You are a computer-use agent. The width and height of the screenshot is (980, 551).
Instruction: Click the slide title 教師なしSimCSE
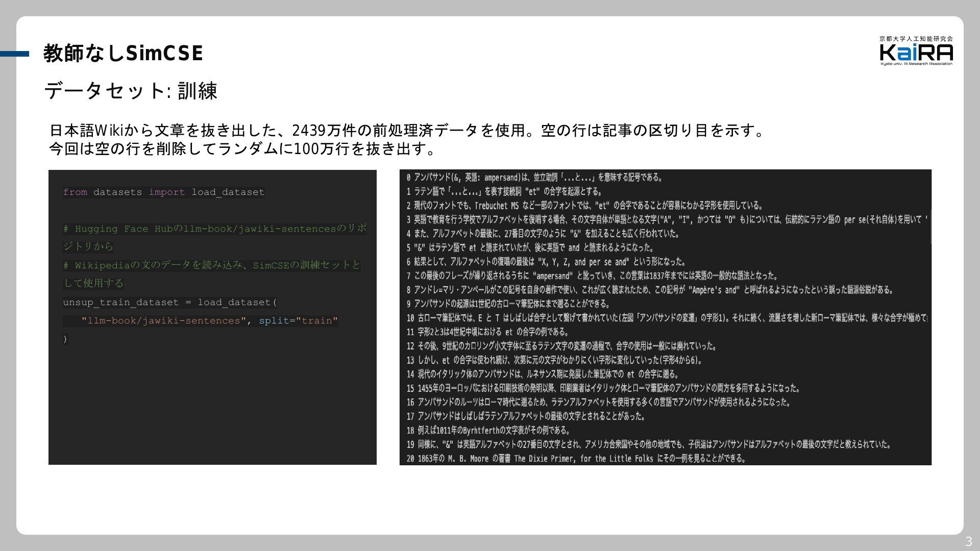coord(123,53)
